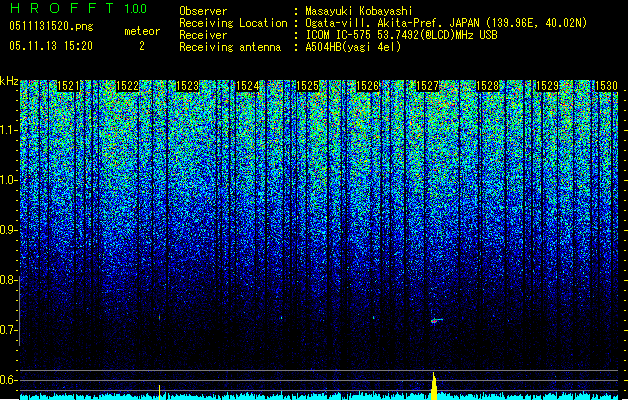Click the Receiving antenna label
The height and width of the screenshot is (400, 629).
(x=230, y=47)
